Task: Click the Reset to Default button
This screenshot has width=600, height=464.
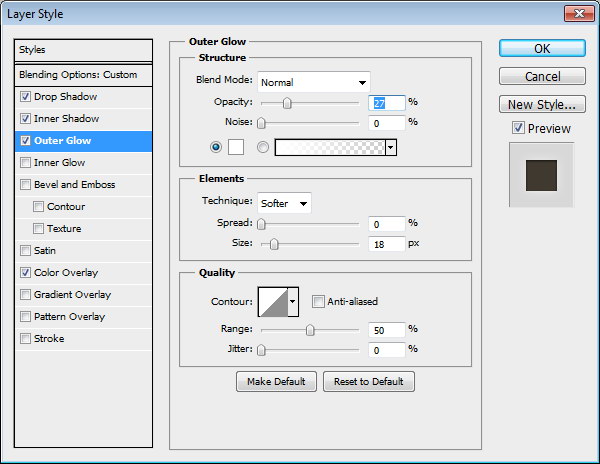Action: pyautogui.click(x=367, y=382)
